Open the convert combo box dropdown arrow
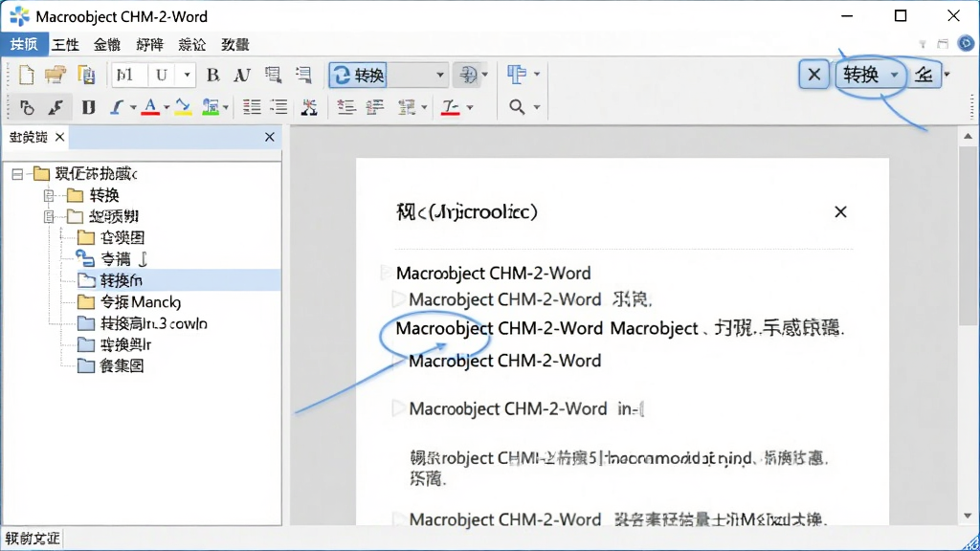The height and width of the screenshot is (551, 980). [x=440, y=75]
